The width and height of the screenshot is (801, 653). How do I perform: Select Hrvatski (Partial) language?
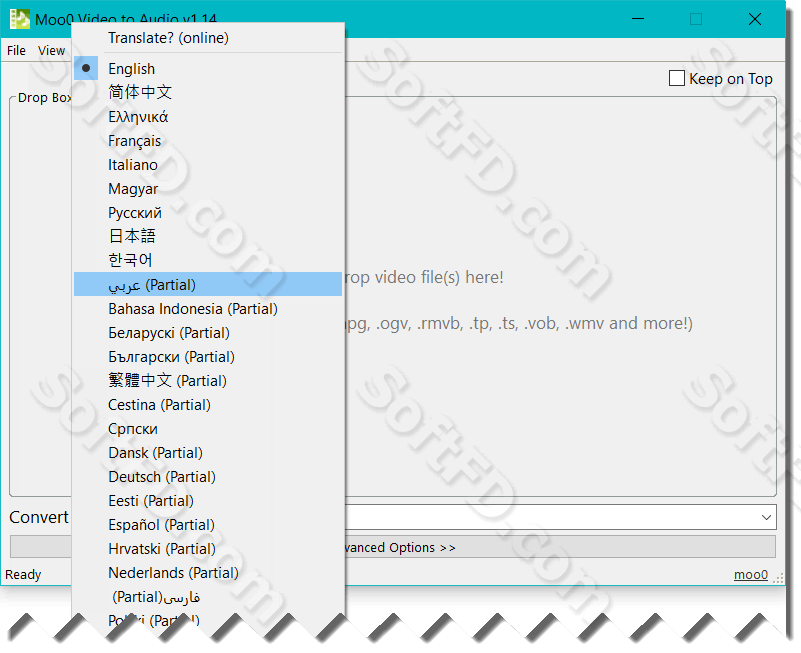point(208,548)
